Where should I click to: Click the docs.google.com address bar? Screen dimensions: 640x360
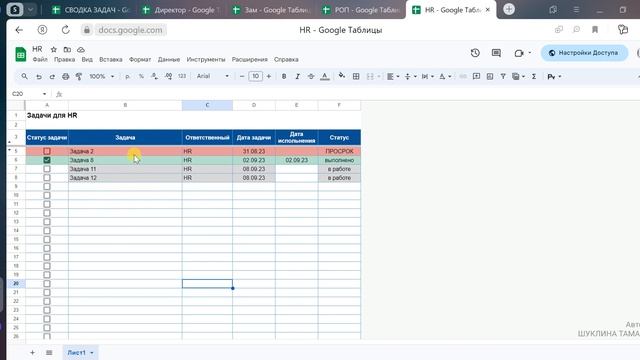(130, 30)
